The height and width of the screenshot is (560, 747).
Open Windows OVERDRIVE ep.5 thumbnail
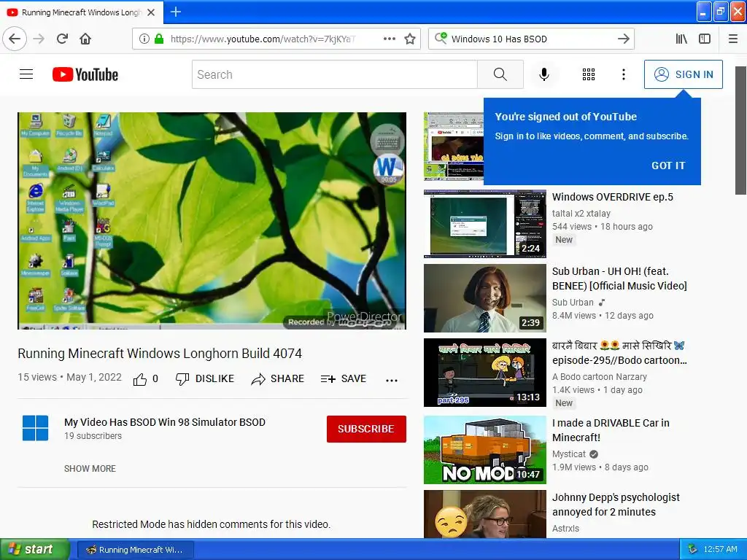tap(485, 223)
